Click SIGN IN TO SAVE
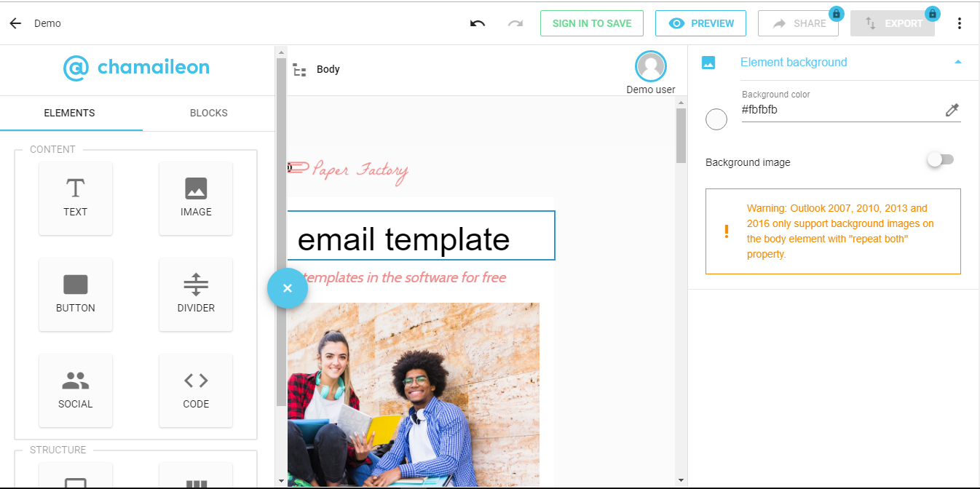This screenshot has width=980, height=489. pyautogui.click(x=591, y=23)
